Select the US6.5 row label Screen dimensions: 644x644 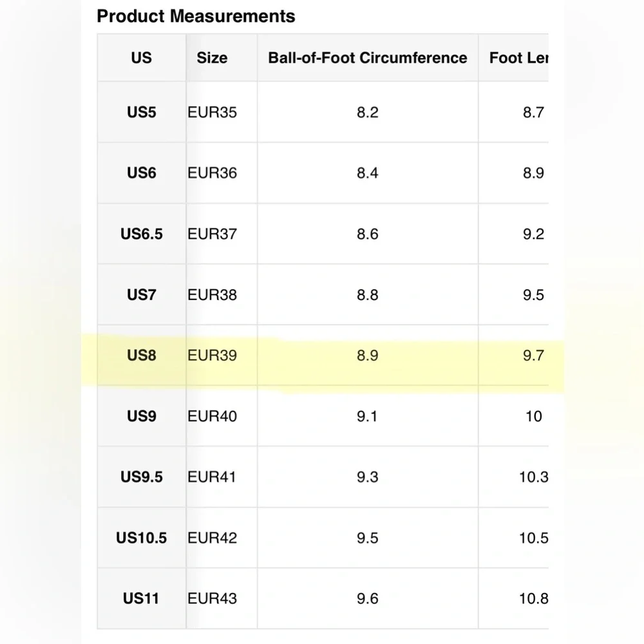pos(141,234)
